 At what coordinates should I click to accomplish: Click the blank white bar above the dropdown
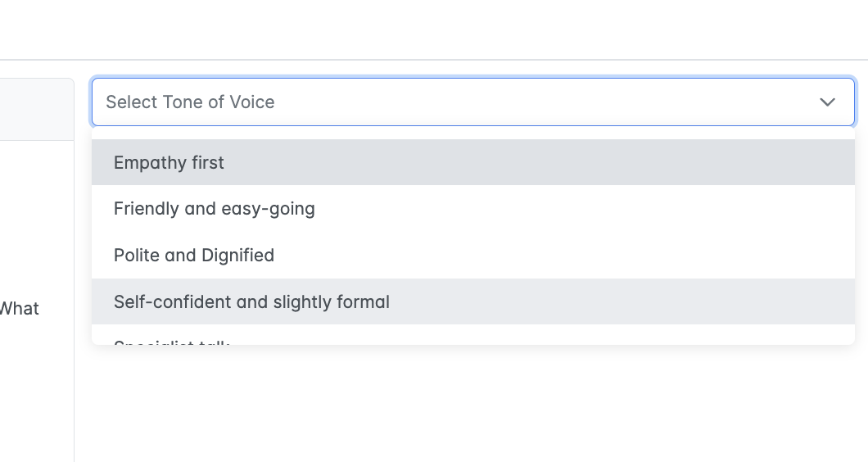(x=434, y=29)
